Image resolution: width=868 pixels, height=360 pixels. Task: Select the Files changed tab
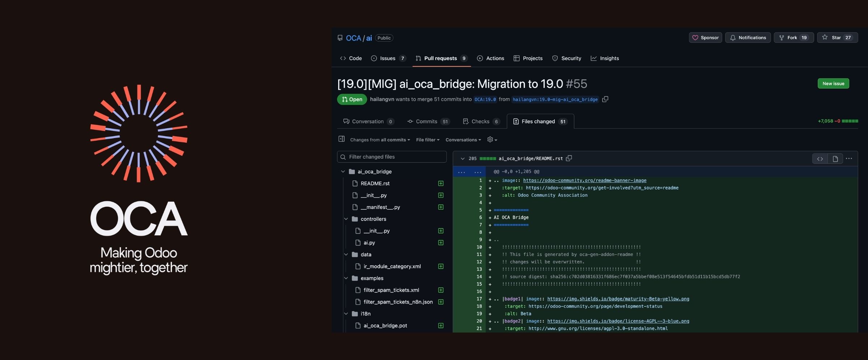coord(540,121)
